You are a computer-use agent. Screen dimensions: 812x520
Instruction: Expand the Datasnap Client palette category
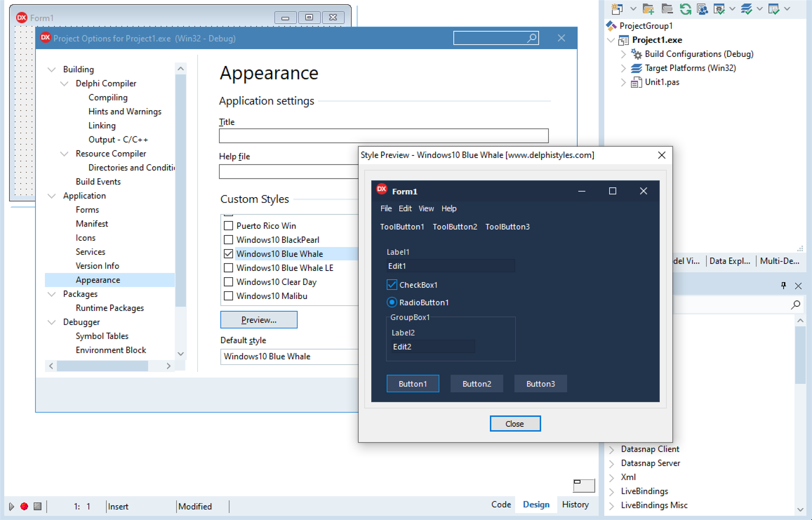point(612,449)
